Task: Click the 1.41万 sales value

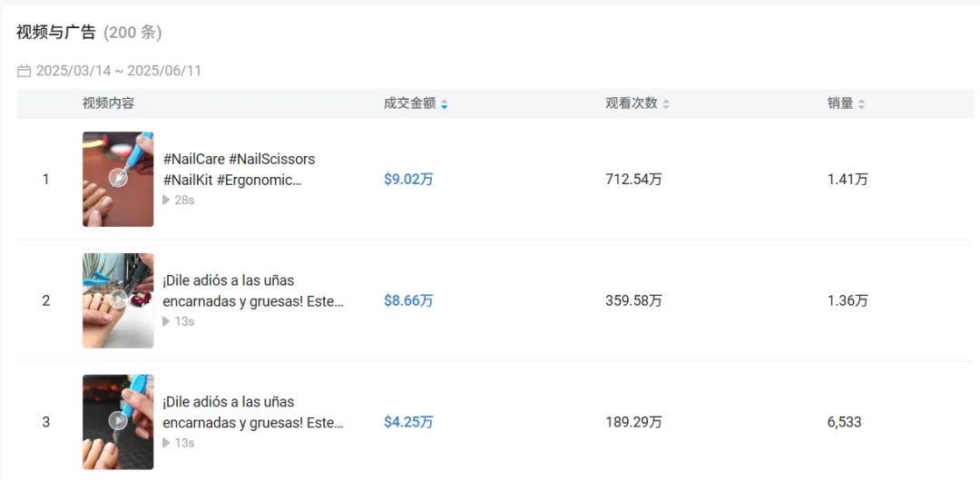Action: pos(848,180)
